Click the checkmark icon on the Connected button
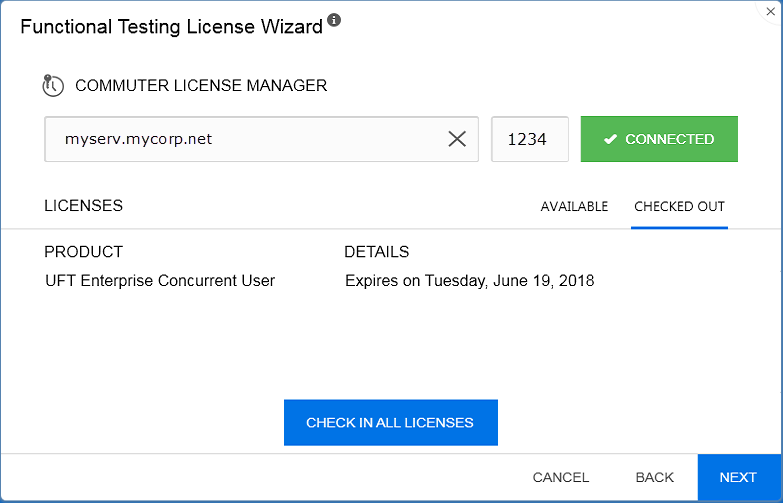 click(610, 140)
